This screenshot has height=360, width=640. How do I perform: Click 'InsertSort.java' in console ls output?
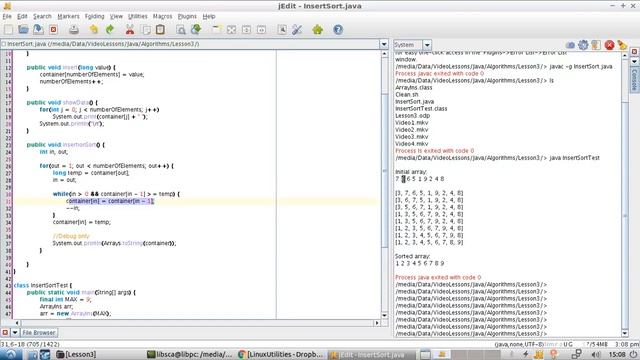click(415, 102)
